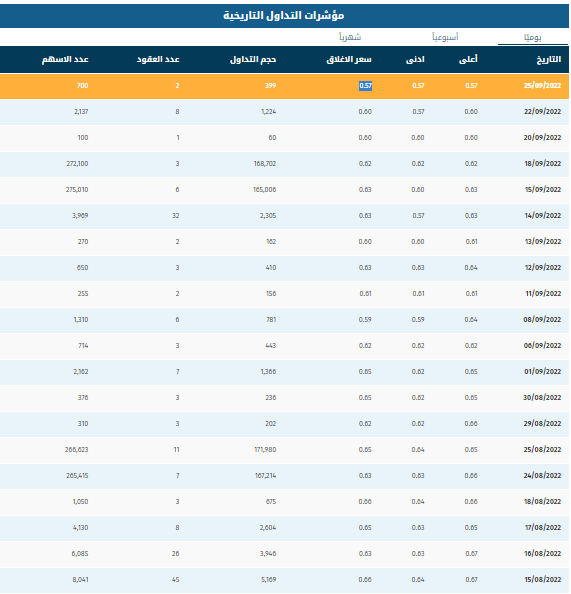The image size is (571, 594).
Task: Switch to the أسبوعيا weekly tab
Action: 445,37
